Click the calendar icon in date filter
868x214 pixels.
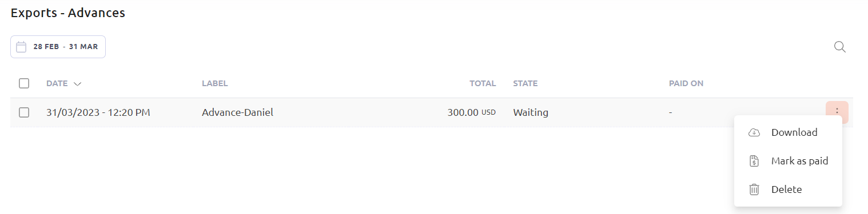[x=21, y=47]
